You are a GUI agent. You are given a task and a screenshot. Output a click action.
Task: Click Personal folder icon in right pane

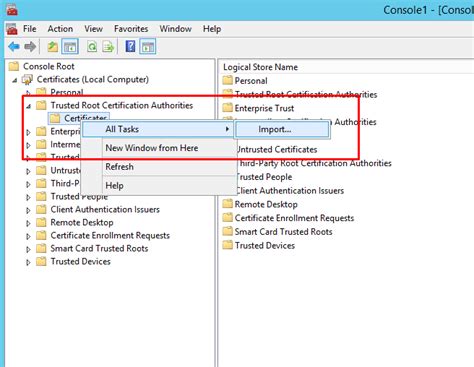227,80
